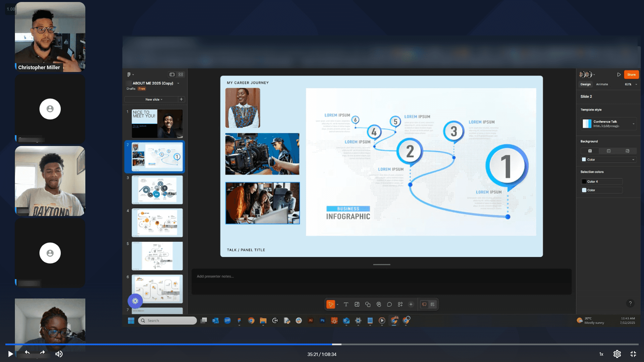Switch to grid view of slides
Image resolution: width=644 pixels, height=362 pixels.
point(181,74)
